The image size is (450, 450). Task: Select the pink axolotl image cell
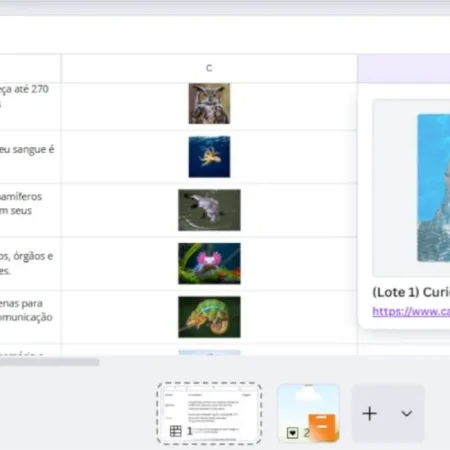[209, 264]
